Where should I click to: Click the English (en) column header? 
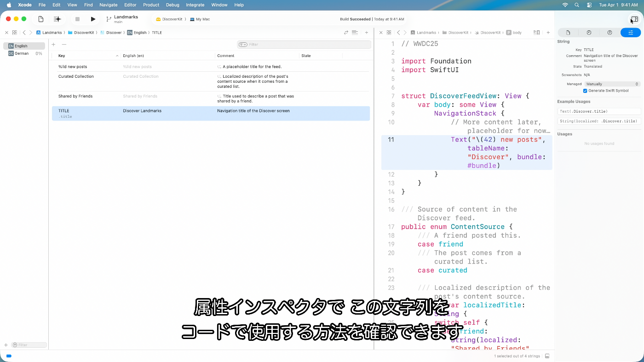(x=133, y=56)
